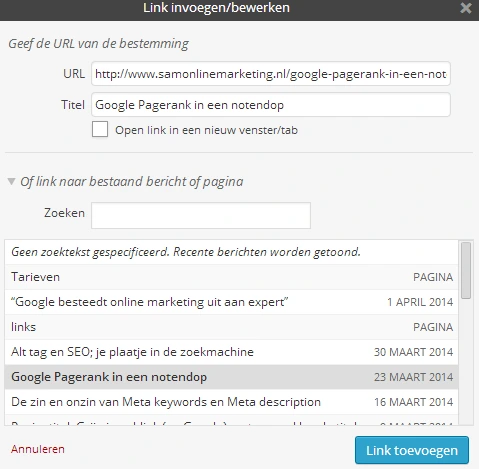Select 'Google Pagerank in een notendop' result
479x469 pixels.
[x=232, y=377]
